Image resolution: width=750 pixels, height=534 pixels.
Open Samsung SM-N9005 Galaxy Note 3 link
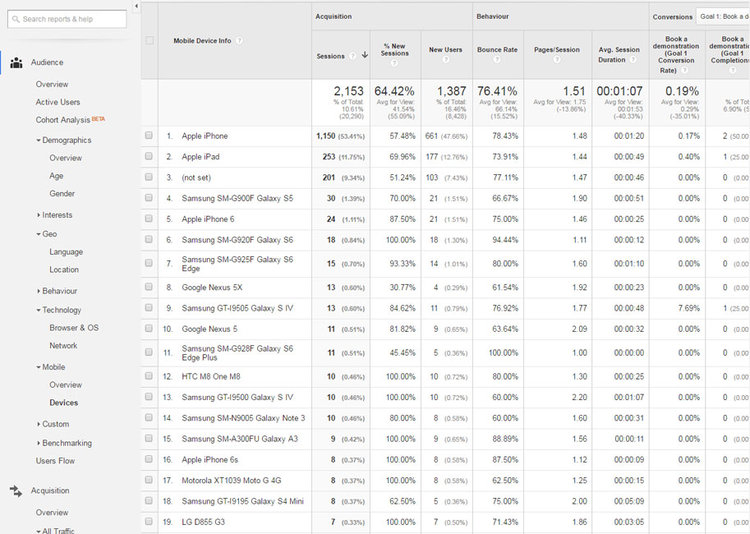[243, 418]
